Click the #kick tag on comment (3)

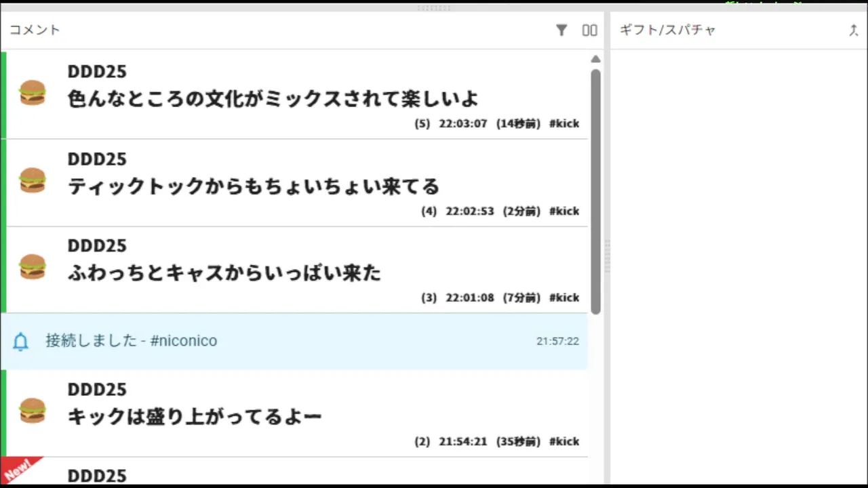[x=564, y=298]
